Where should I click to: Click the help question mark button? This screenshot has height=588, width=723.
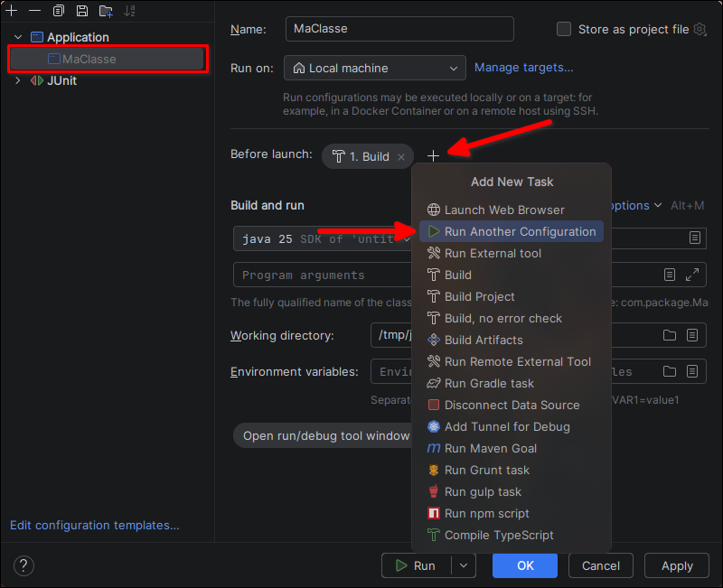point(24,565)
